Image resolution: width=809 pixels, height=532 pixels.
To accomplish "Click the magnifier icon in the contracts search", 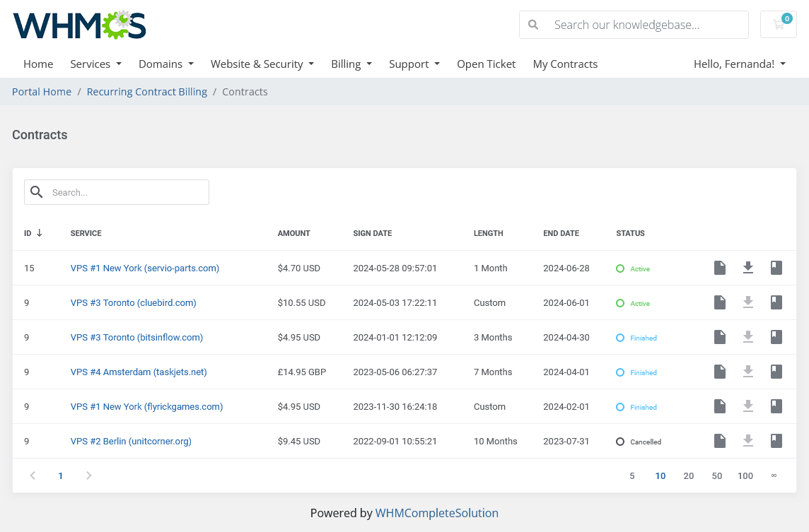I will click(x=36, y=191).
